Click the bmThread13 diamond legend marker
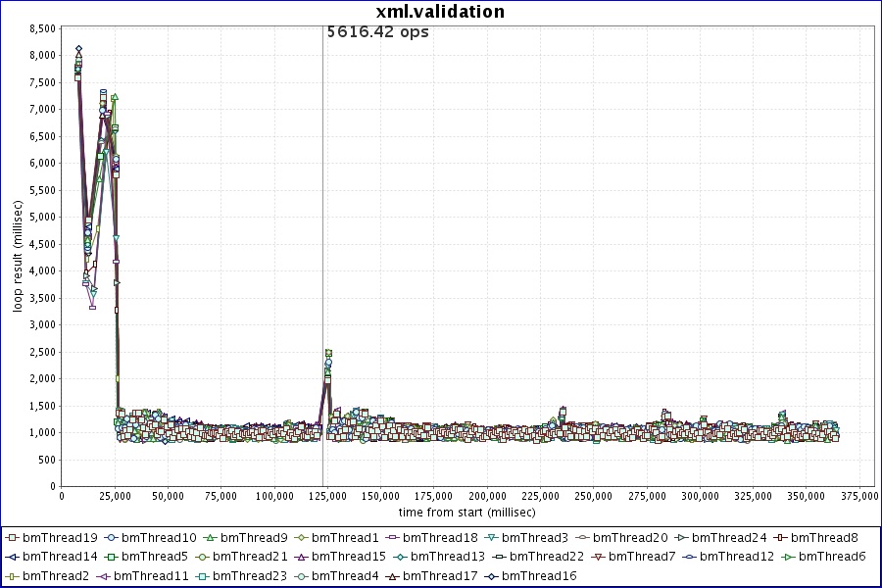Screen dimensions: 882x588 click(x=400, y=557)
